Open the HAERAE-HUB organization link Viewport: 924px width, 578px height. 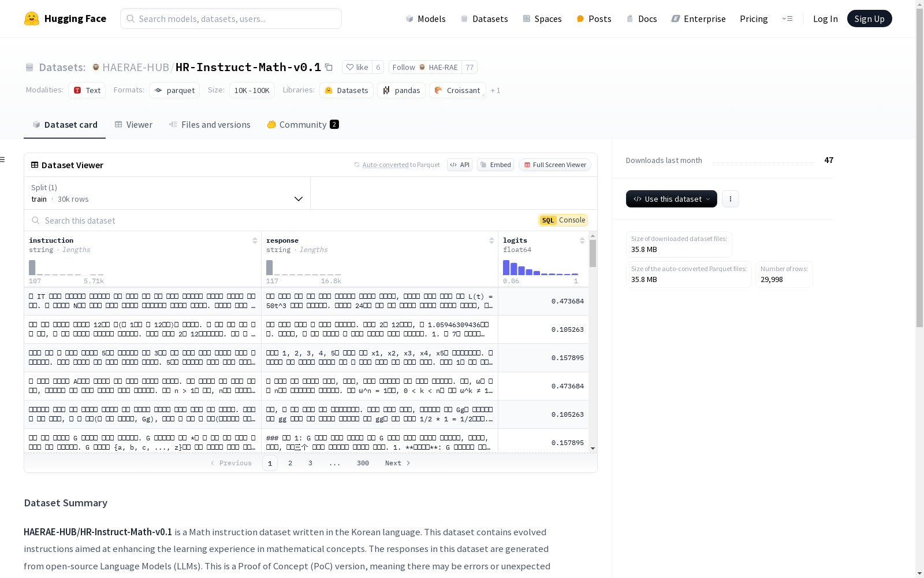136,67
